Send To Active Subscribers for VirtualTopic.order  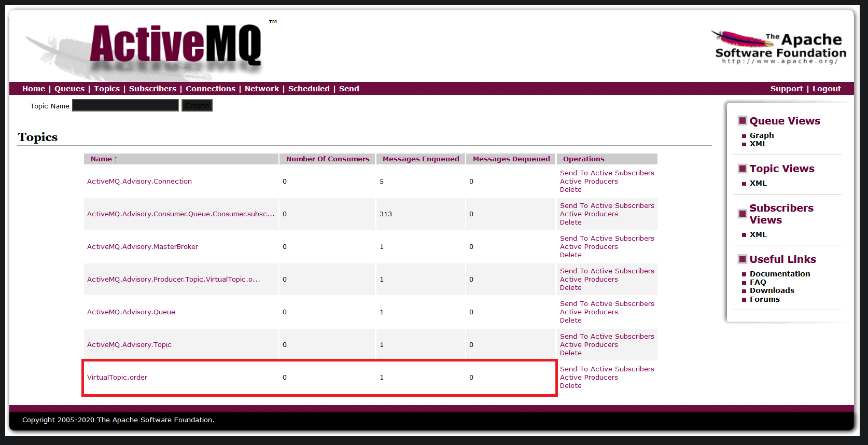click(607, 369)
